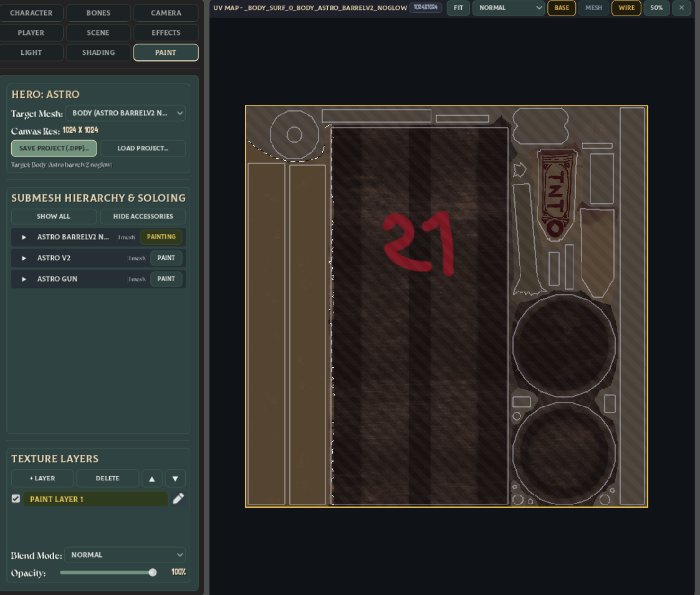Toggle Paint Layer 1 visibility checkbox

pyautogui.click(x=16, y=498)
